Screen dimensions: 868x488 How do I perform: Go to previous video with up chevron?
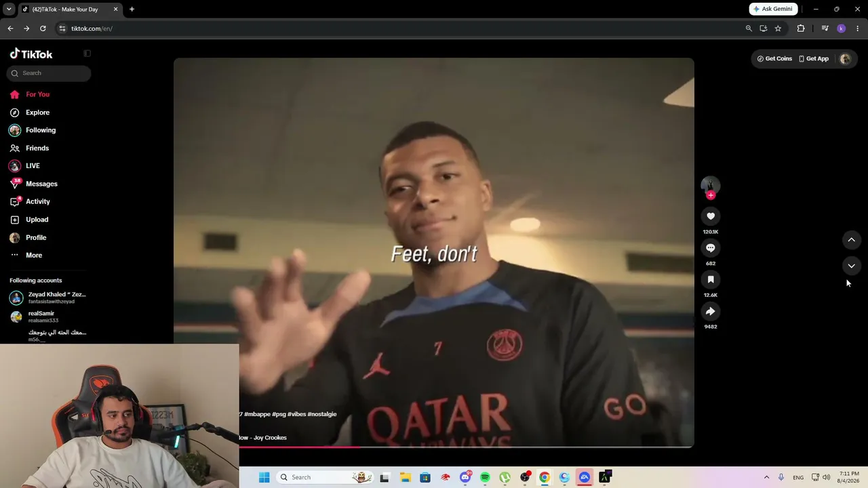point(852,240)
